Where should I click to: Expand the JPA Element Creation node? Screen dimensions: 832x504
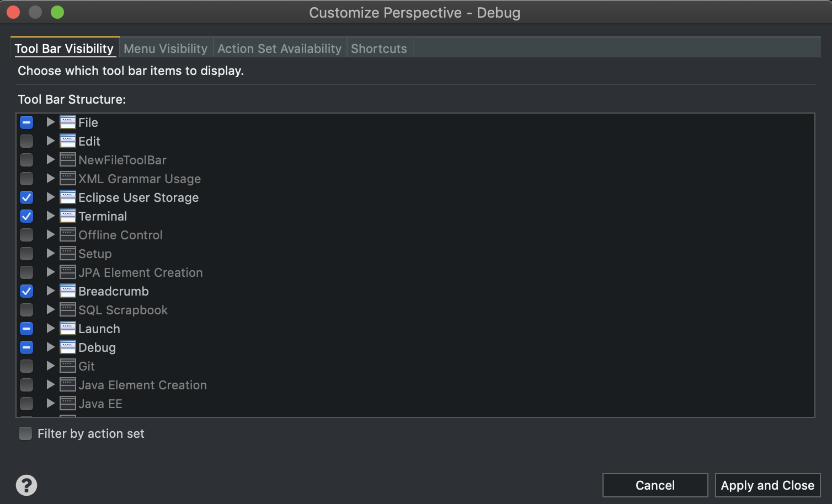tap(50, 272)
